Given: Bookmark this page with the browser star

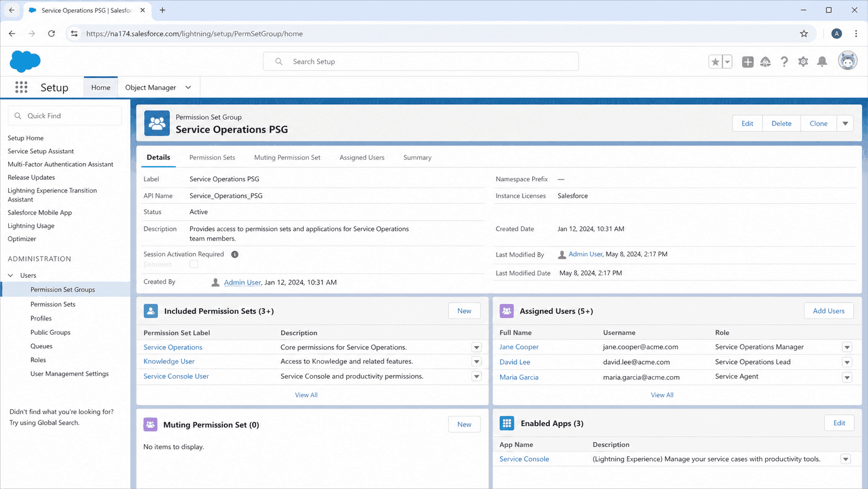Looking at the screenshot, I should pos(804,34).
